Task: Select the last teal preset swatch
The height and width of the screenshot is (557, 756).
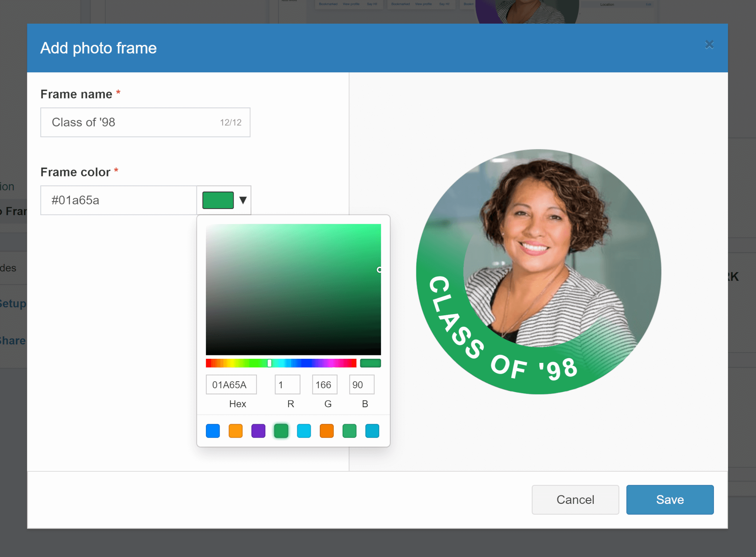Action: [x=372, y=430]
